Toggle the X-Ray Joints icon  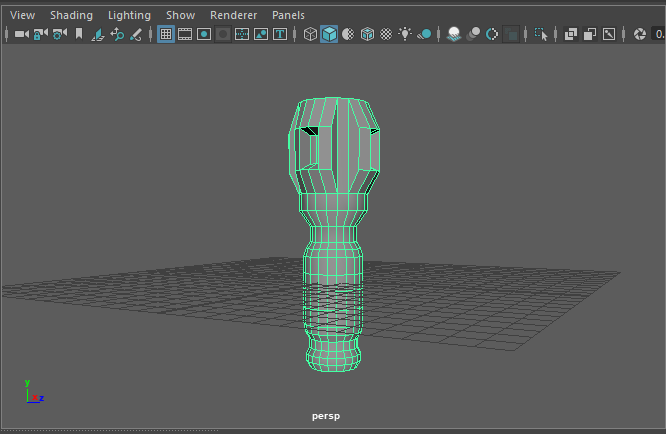(609, 34)
